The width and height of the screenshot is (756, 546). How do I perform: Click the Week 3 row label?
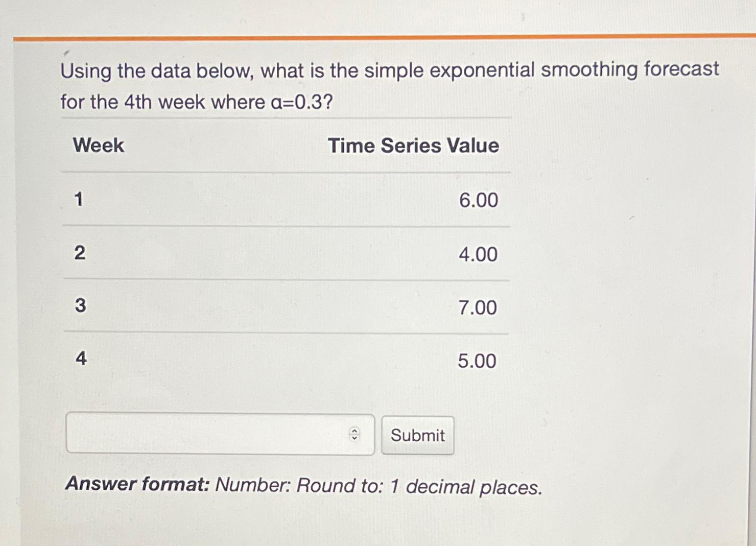[x=80, y=307]
